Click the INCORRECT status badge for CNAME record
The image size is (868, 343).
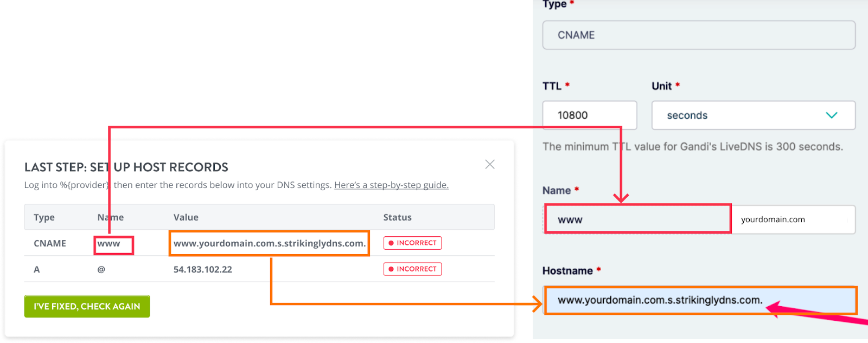[412, 243]
